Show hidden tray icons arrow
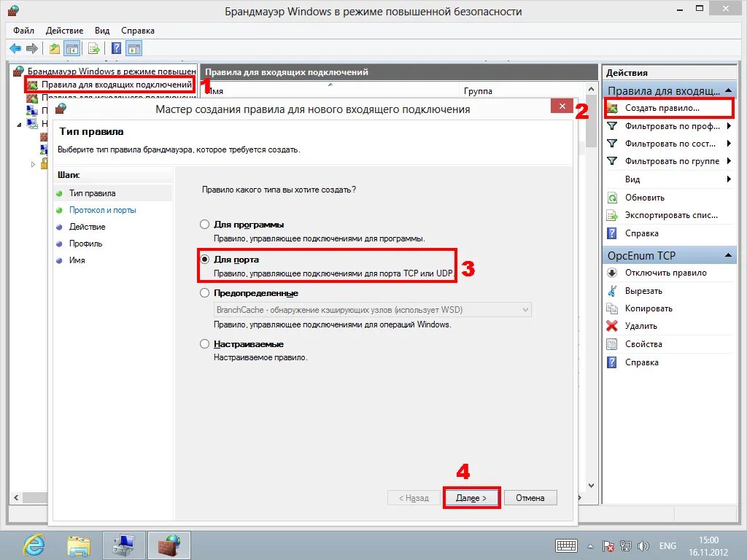This screenshot has height=560, width=747. tap(591, 546)
